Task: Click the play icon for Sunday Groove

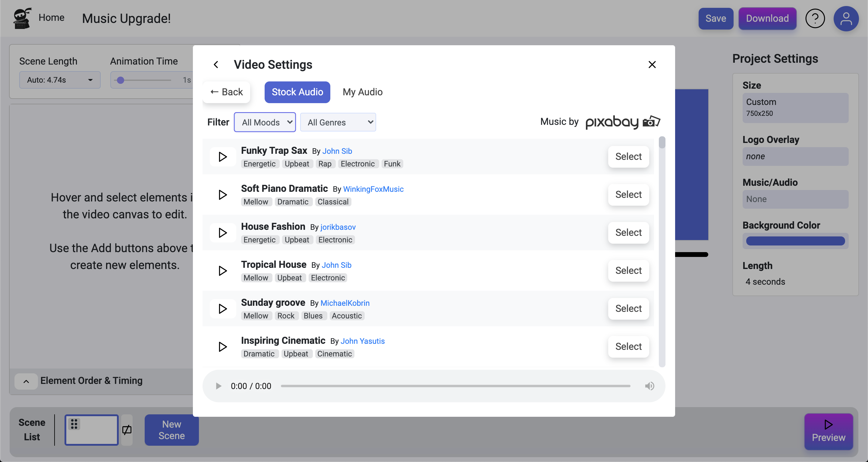Action: pyautogui.click(x=223, y=309)
